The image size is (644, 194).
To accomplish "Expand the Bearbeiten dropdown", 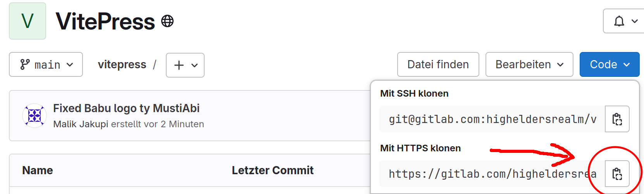I will pyautogui.click(x=529, y=64).
